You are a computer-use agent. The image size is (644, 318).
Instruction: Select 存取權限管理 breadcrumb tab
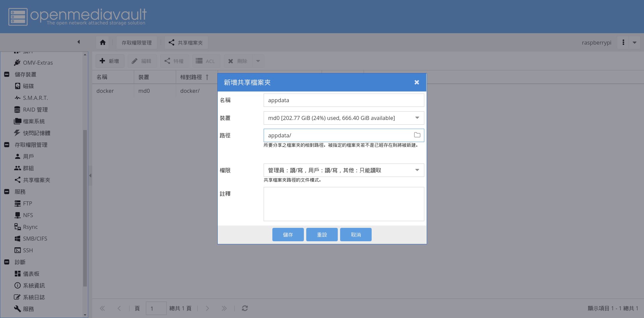(x=137, y=43)
